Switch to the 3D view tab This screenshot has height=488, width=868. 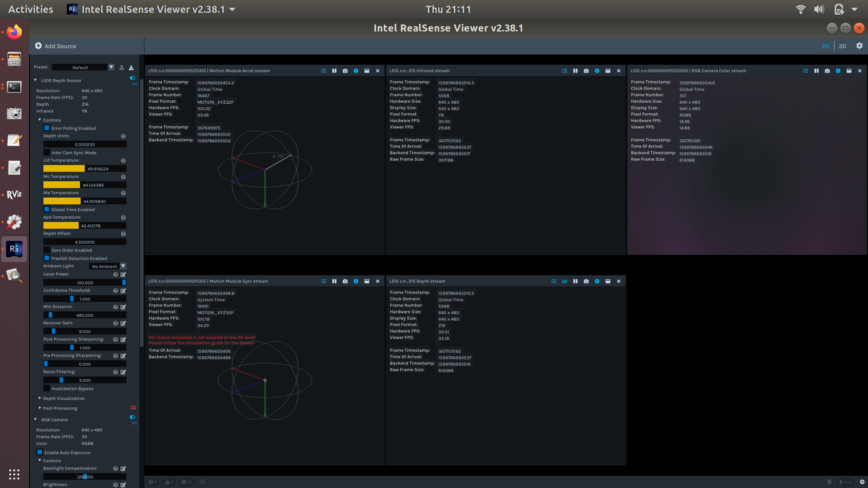[x=843, y=46]
